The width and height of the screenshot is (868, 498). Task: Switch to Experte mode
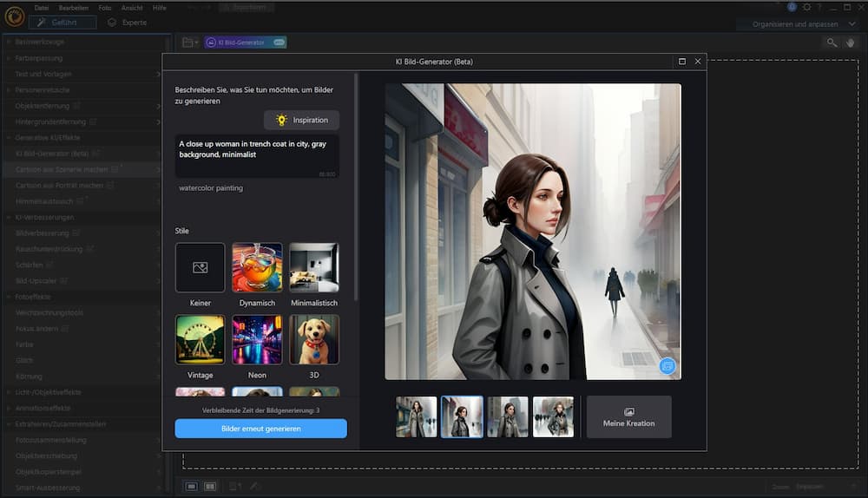127,22
